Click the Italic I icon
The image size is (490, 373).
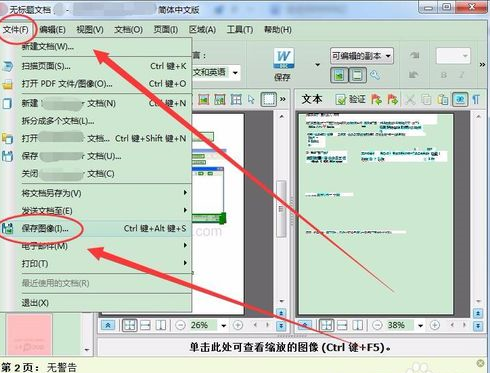tap(462, 75)
